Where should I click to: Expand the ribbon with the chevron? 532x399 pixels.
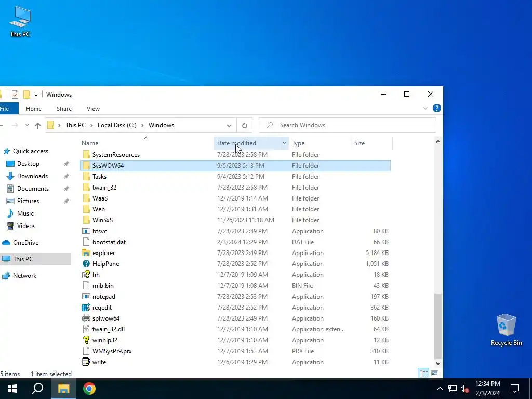[425, 108]
